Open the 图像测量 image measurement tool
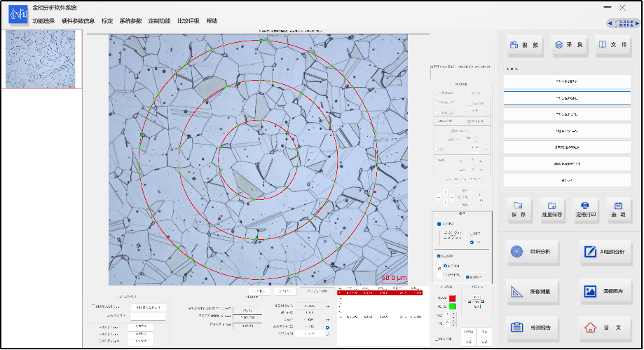Viewport: 644px width, 350px height. [533, 290]
